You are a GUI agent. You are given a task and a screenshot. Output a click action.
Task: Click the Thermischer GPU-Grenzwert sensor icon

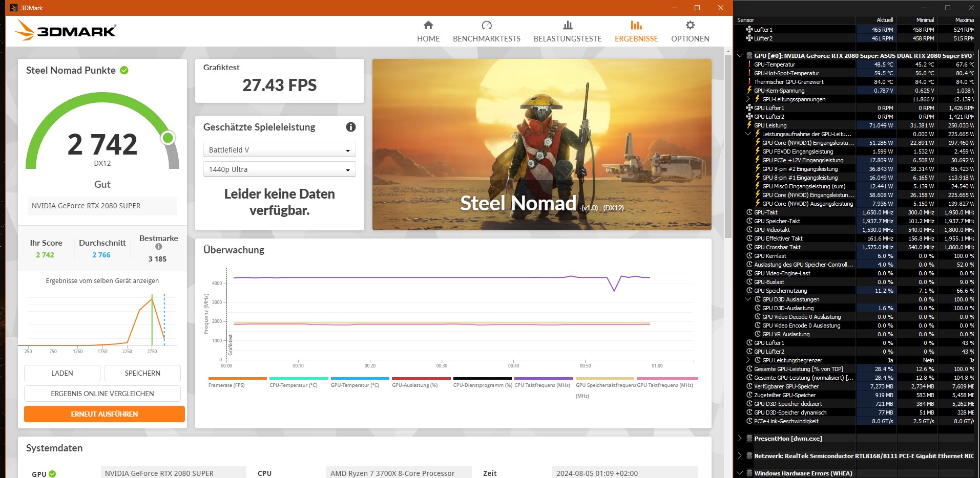point(749,82)
